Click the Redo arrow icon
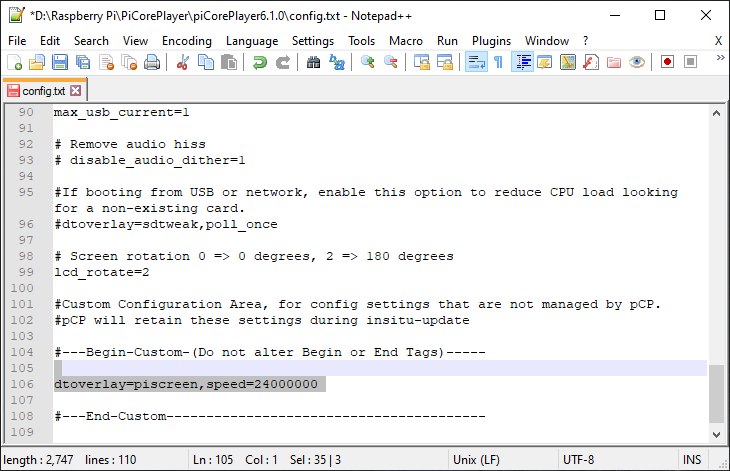The image size is (730, 471). [x=283, y=62]
